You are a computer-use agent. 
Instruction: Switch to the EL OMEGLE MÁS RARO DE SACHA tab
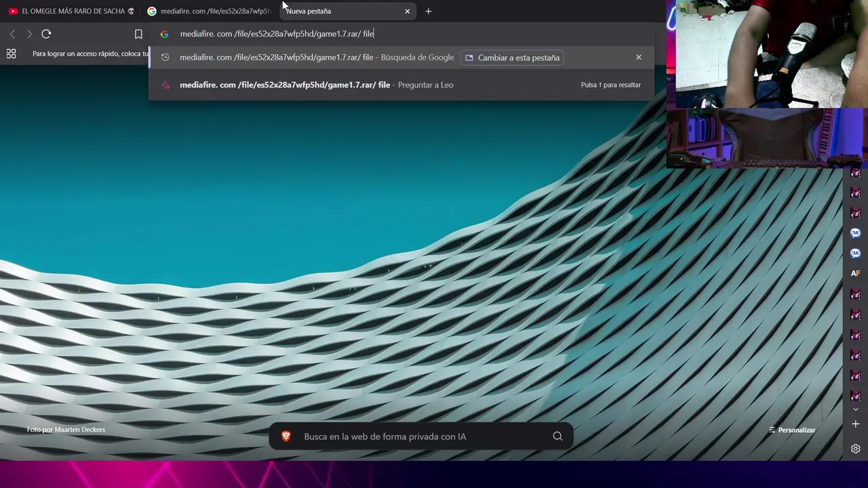pos(71,11)
